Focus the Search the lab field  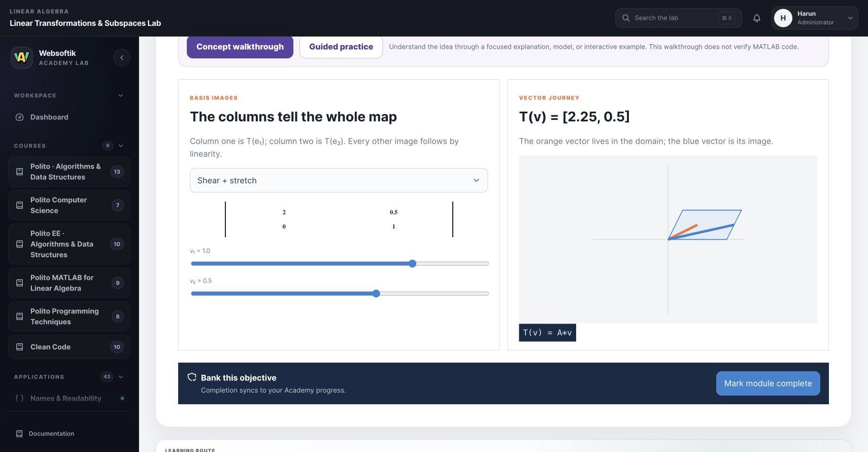tap(678, 18)
